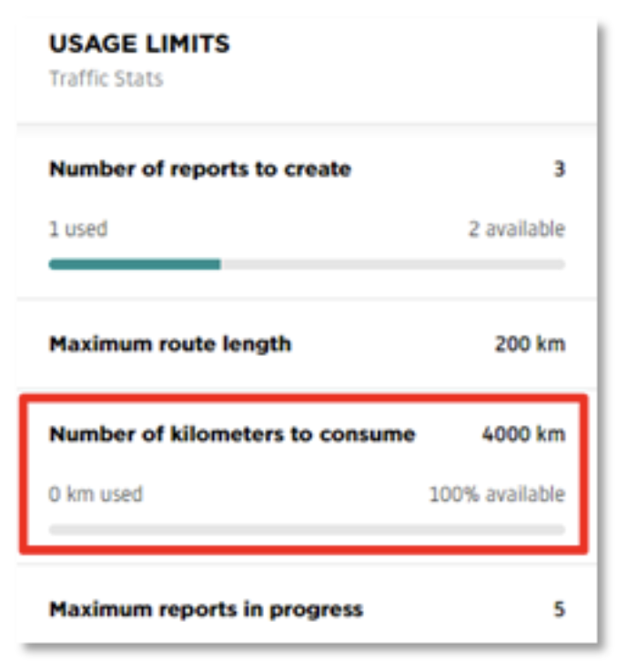Image resolution: width=617 pixels, height=672 pixels.
Task: Select the Number of reports to create label
Action: point(200,168)
